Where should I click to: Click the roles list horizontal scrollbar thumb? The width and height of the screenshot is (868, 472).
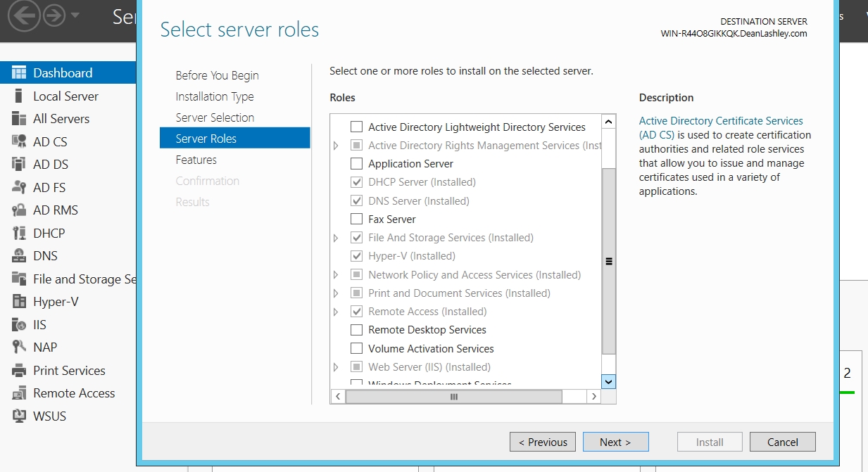click(x=453, y=397)
